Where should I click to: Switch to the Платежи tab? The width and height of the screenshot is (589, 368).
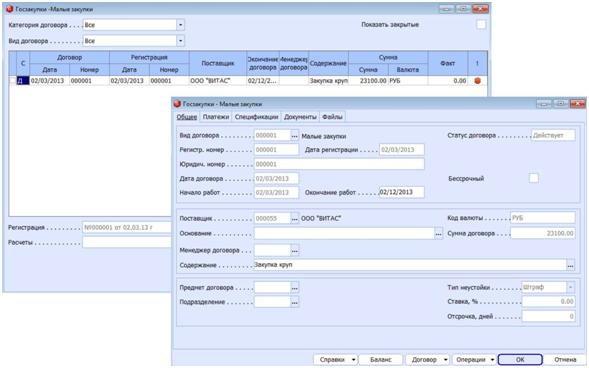(x=216, y=117)
